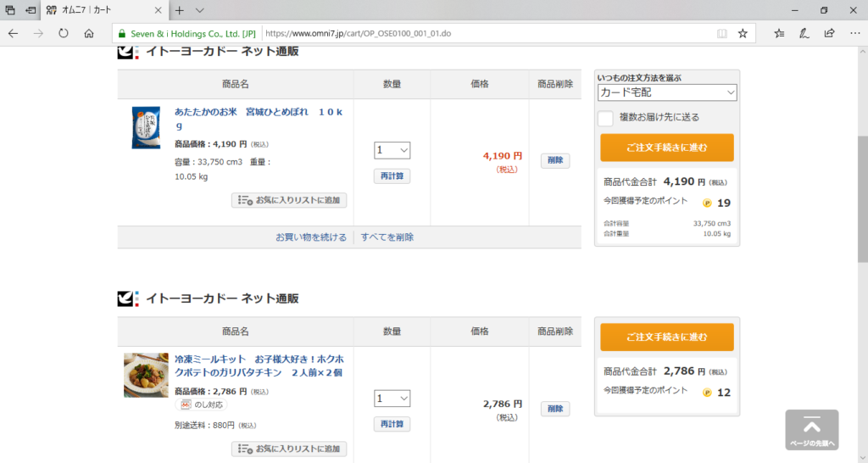Add meal kit to お気に入りリスト
Image resolution: width=868 pixels, height=463 pixels.
tap(289, 449)
